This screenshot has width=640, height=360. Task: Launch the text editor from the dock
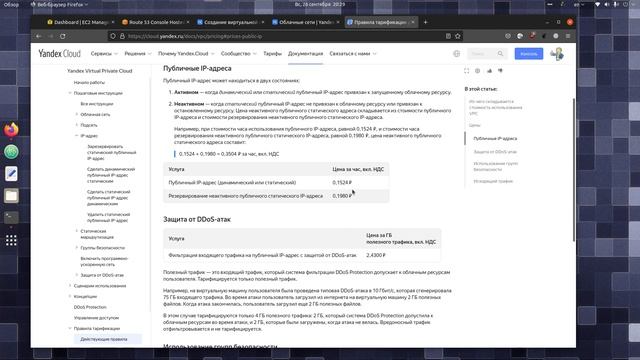[x=11, y=174]
